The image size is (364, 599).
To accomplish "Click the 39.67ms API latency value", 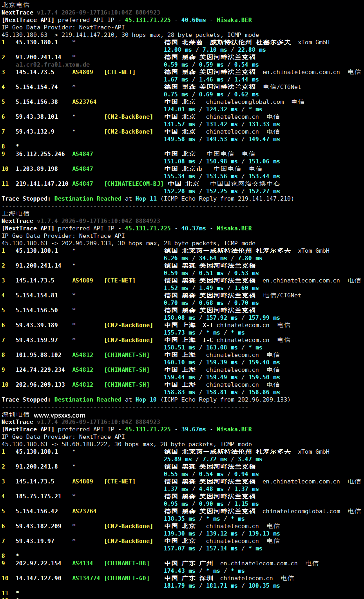I will pos(194,429).
